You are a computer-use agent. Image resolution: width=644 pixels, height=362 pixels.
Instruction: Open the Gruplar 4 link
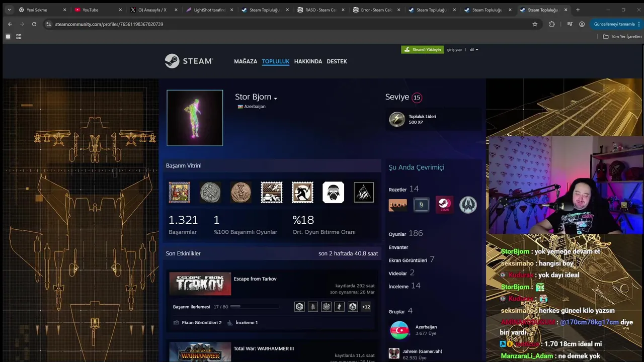(400, 311)
